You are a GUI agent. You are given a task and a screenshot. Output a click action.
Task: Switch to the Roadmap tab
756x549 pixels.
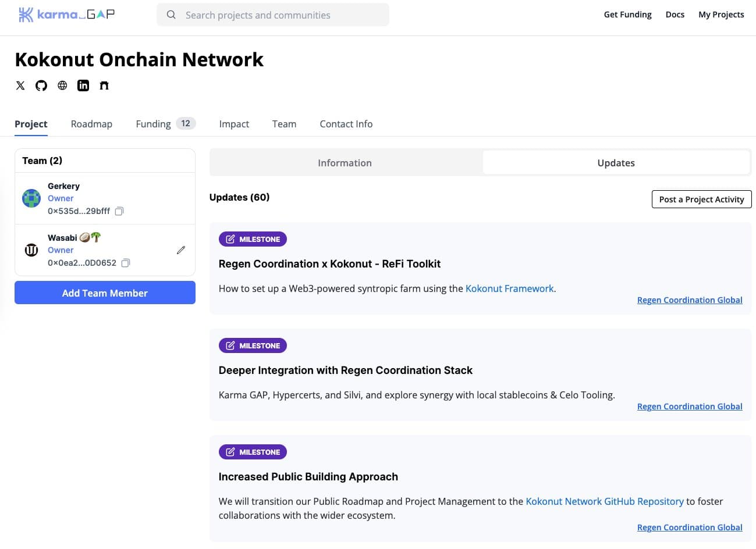click(91, 124)
